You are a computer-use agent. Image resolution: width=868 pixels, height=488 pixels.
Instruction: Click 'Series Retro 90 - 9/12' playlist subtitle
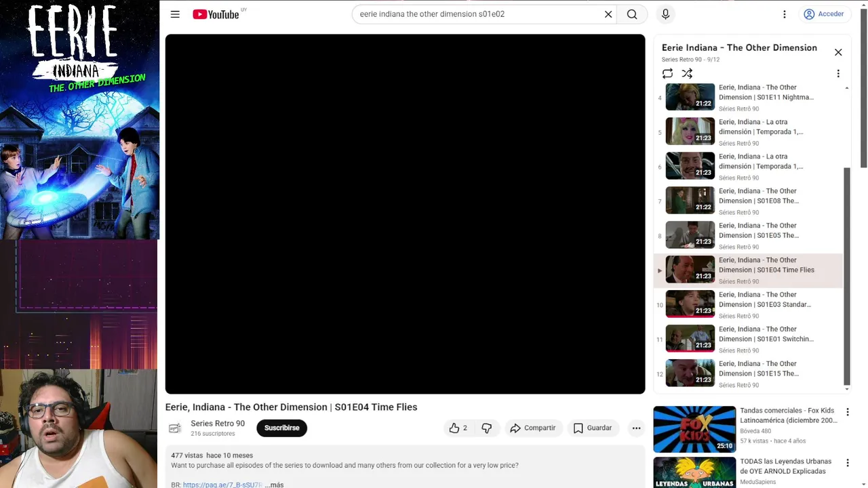coord(690,60)
